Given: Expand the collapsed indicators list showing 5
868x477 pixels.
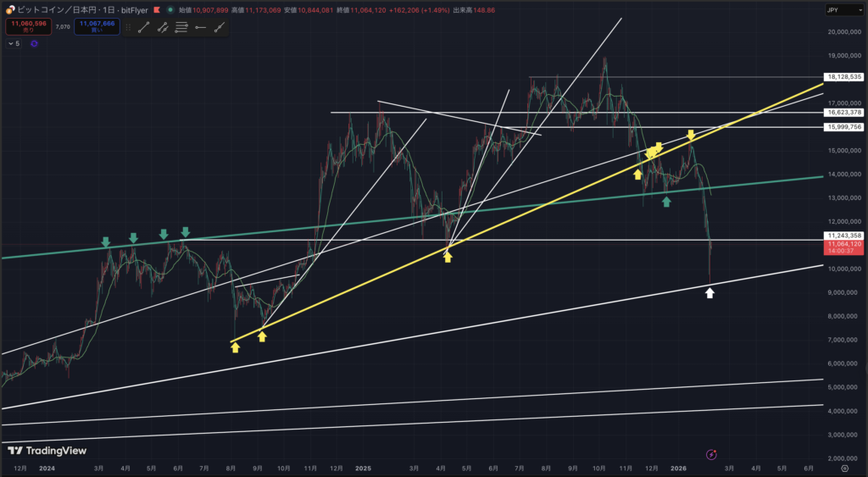Looking at the screenshot, I should (x=14, y=43).
